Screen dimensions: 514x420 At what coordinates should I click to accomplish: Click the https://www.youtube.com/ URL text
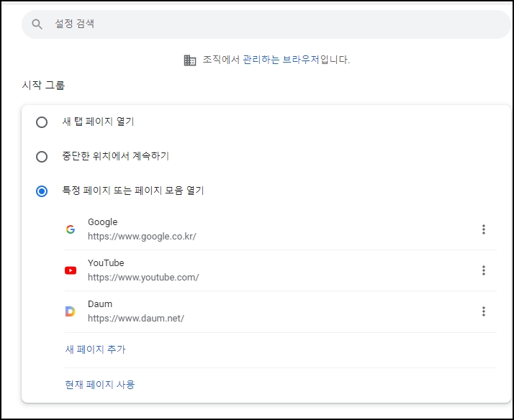click(x=143, y=278)
